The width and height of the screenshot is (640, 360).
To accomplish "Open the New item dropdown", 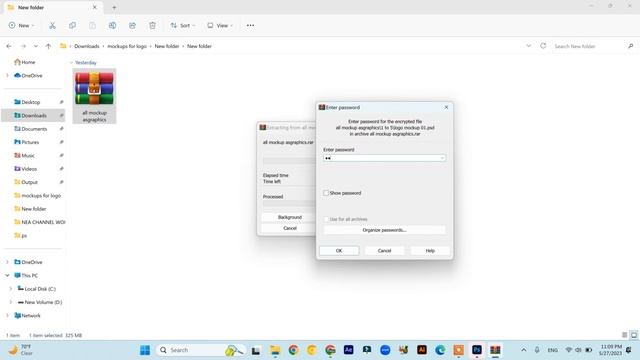I will click(x=22, y=25).
